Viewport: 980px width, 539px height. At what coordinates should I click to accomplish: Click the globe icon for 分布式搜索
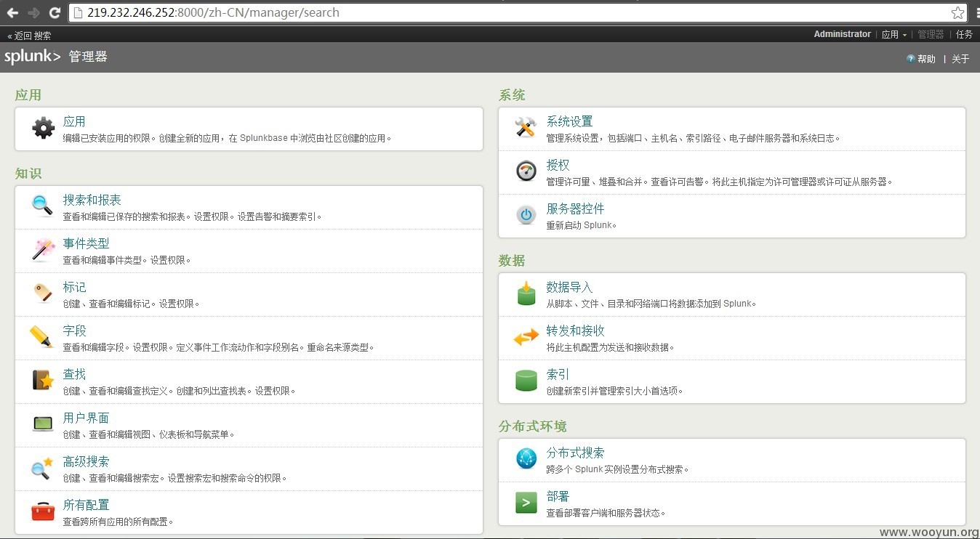[526, 458]
